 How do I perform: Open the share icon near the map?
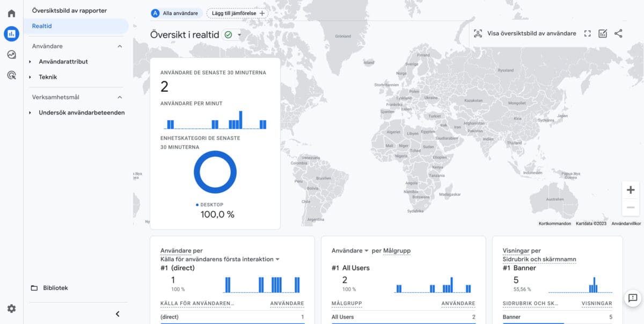[x=618, y=33]
